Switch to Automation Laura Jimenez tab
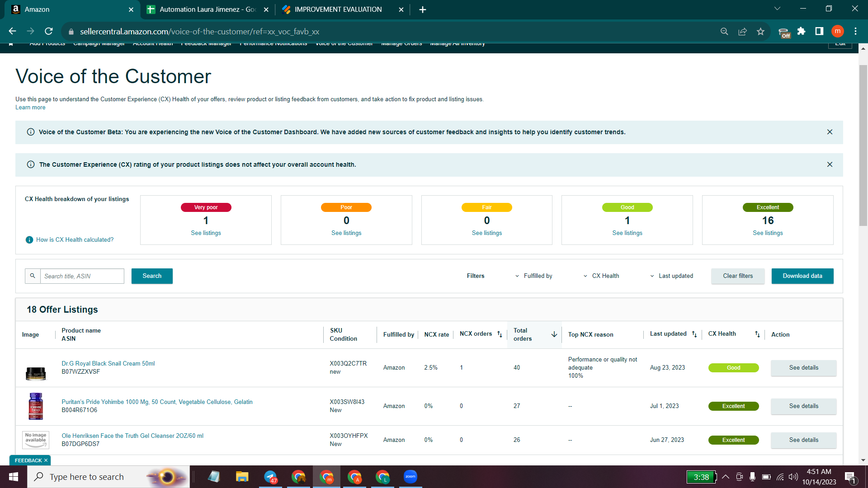Viewport: 868px width, 488px height. [207, 9]
